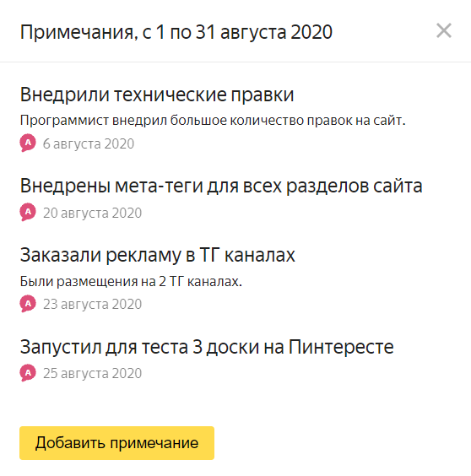Screen dimensions: 471x476
Task: Select the 6 августа 2020 date label
Action: (x=89, y=143)
